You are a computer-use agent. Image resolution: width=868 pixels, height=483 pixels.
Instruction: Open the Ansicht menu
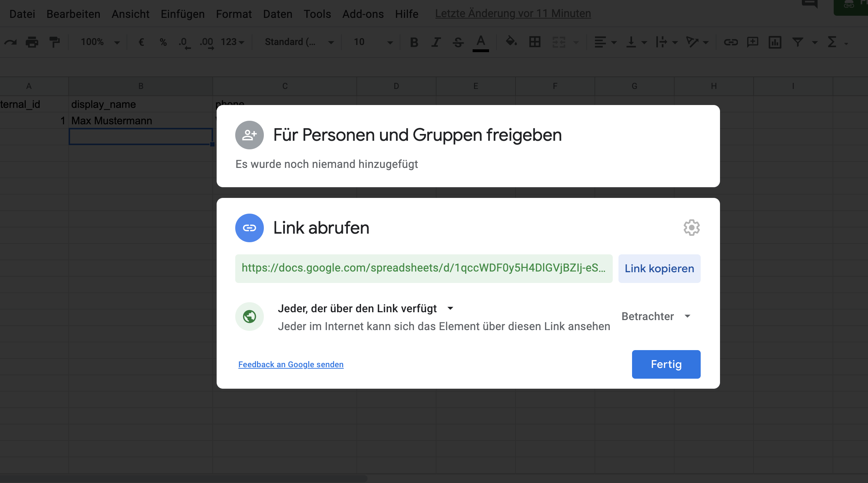point(130,14)
